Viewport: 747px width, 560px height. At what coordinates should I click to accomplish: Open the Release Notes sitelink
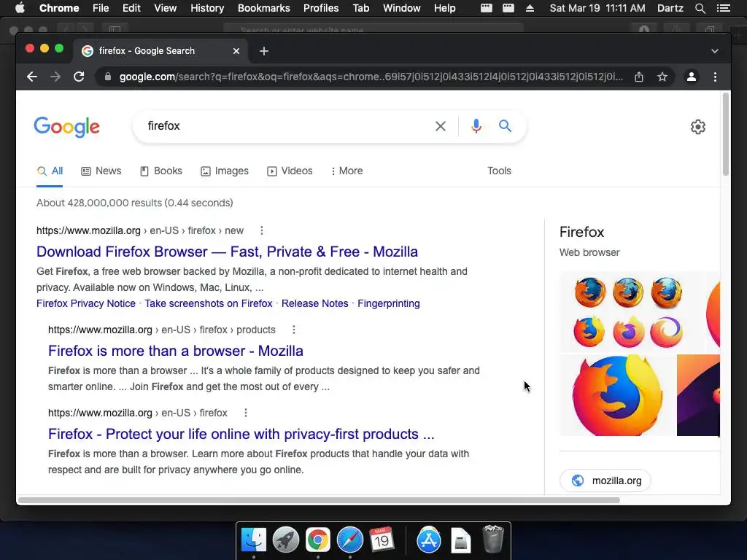click(x=315, y=303)
